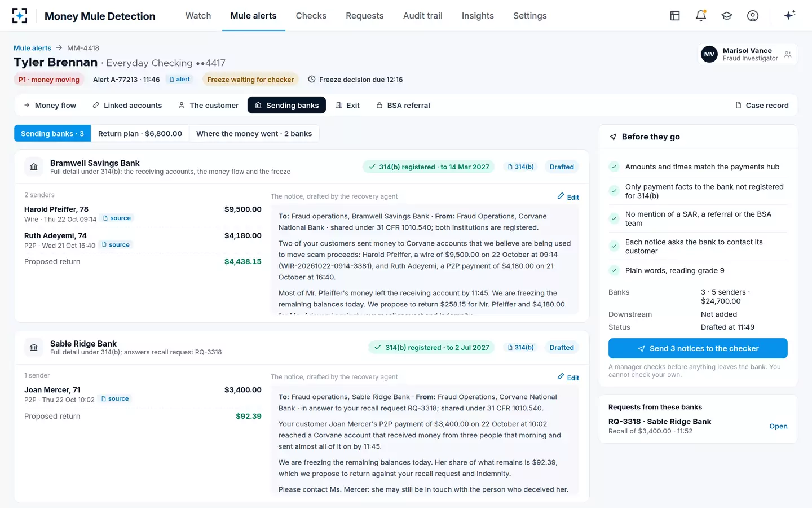Viewport: 812px width, 508px height.
Task: Go to the Watch tab
Action: click(198, 16)
